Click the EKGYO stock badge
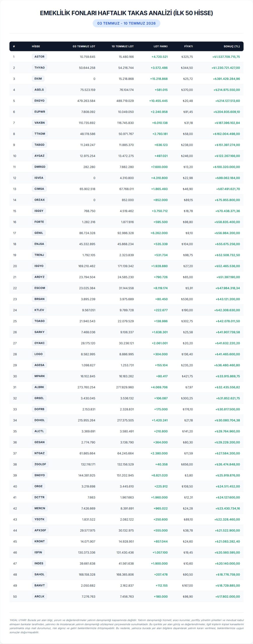The image size is (253, 644). pos(39,101)
